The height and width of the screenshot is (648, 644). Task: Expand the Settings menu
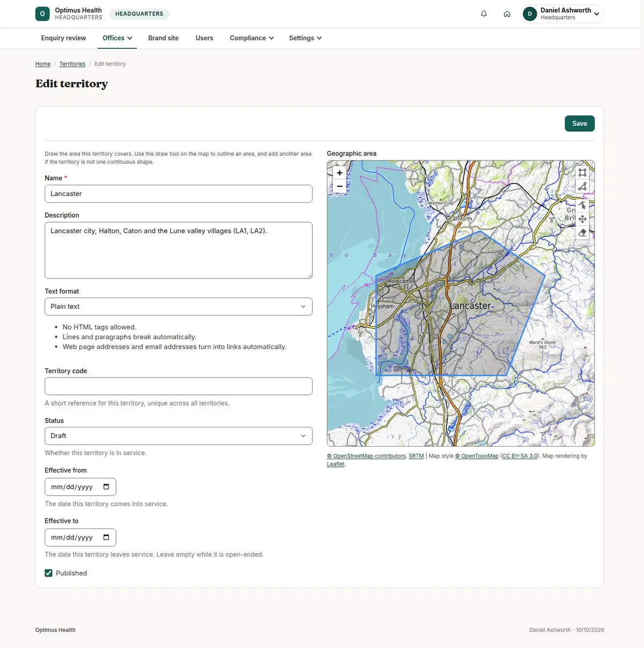pos(305,38)
